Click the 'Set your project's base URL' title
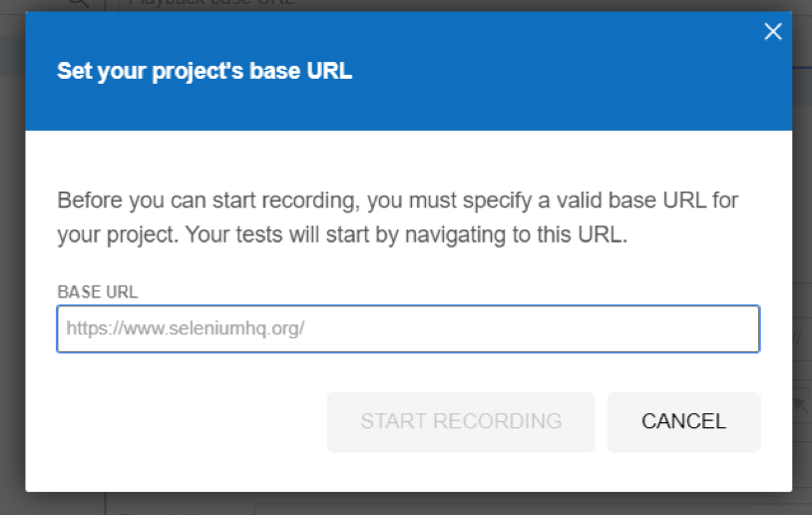Image resolution: width=812 pixels, height=515 pixels. point(204,72)
